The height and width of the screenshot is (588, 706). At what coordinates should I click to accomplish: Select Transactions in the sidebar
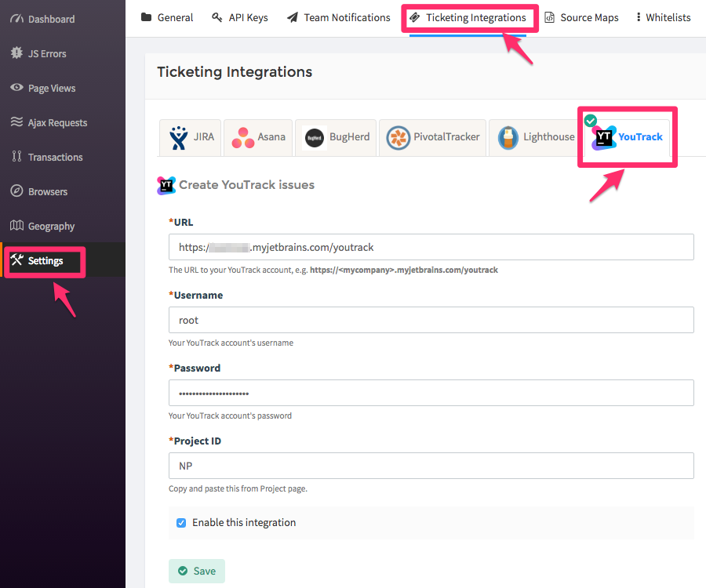(x=63, y=157)
